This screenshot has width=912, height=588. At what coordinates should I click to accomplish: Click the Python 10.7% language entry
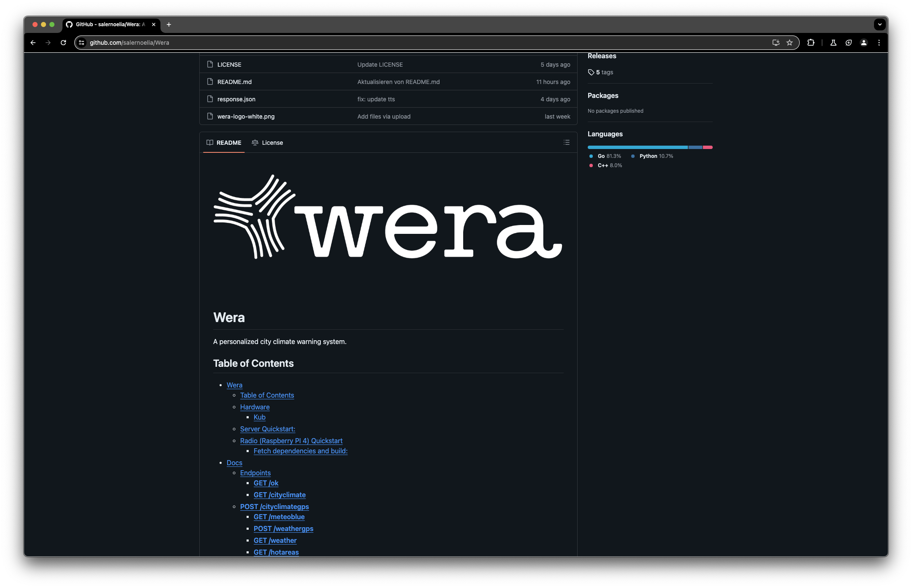[652, 156]
